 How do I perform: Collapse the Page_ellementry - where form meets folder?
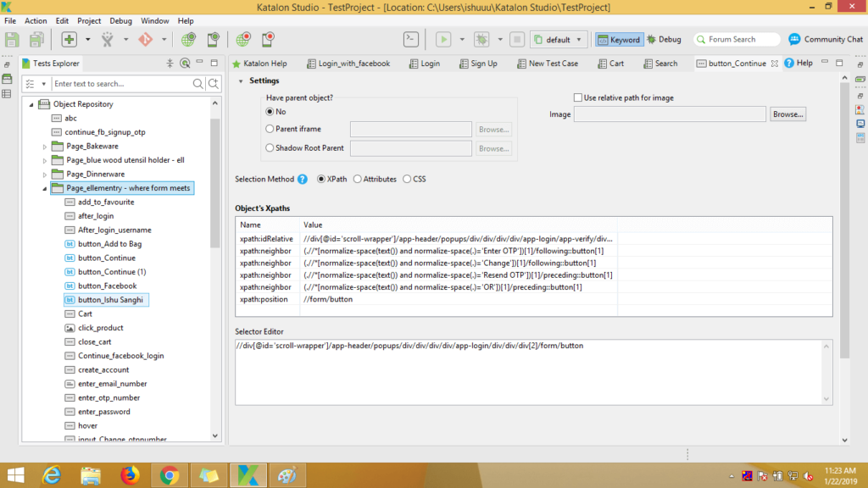[45, 188]
